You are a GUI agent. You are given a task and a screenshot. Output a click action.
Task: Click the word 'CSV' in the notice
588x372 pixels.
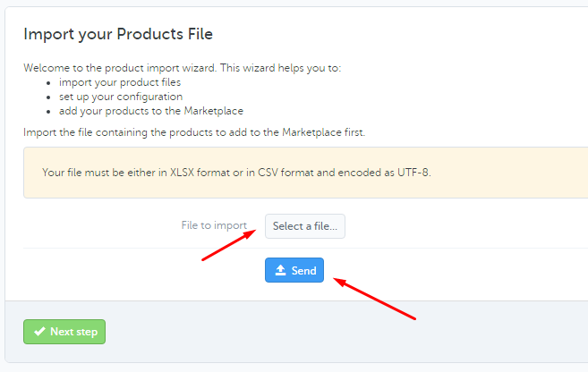click(x=268, y=173)
